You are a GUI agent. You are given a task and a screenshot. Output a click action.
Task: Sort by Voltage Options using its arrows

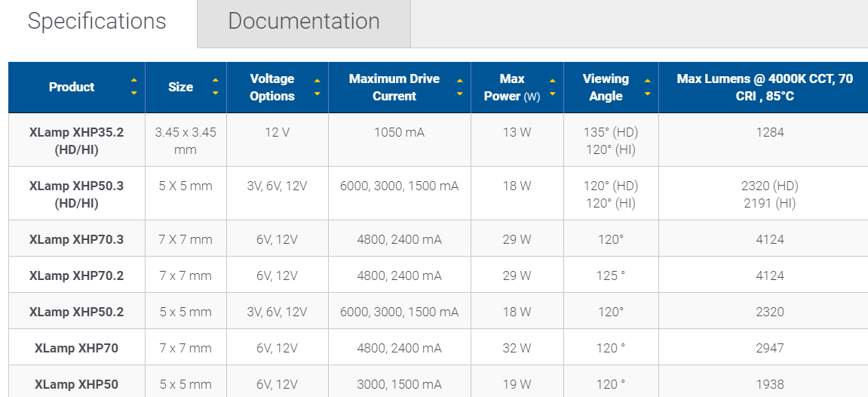(317, 87)
